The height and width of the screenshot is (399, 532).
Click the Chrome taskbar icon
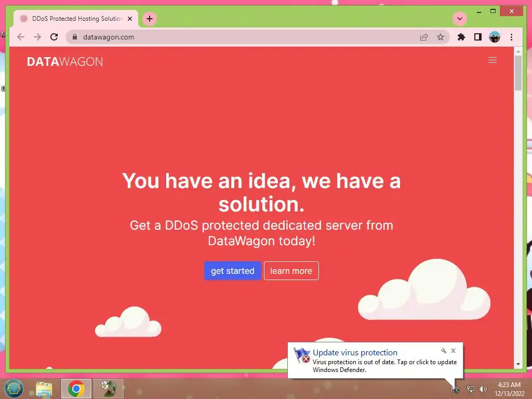point(76,389)
